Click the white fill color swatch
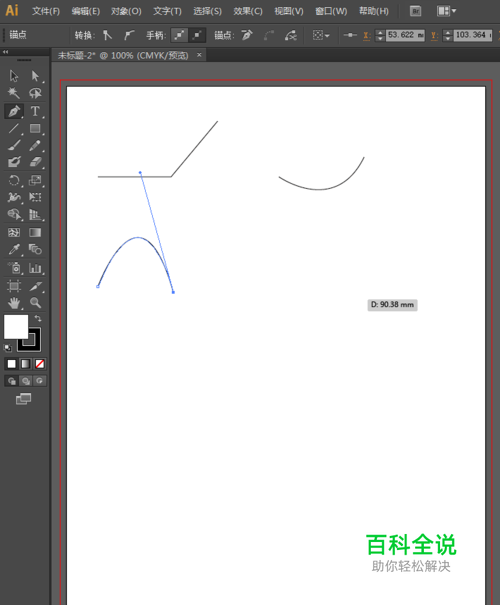The height and width of the screenshot is (605, 500). click(x=16, y=327)
